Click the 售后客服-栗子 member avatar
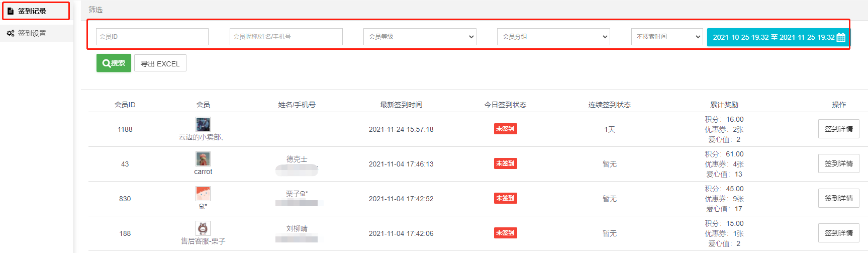This screenshot has width=868, height=253. tap(203, 228)
